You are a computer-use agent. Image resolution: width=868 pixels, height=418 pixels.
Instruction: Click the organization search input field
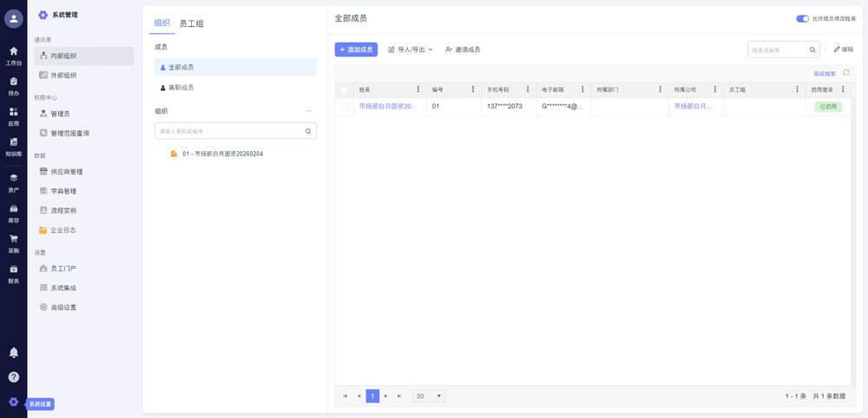coord(229,131)
